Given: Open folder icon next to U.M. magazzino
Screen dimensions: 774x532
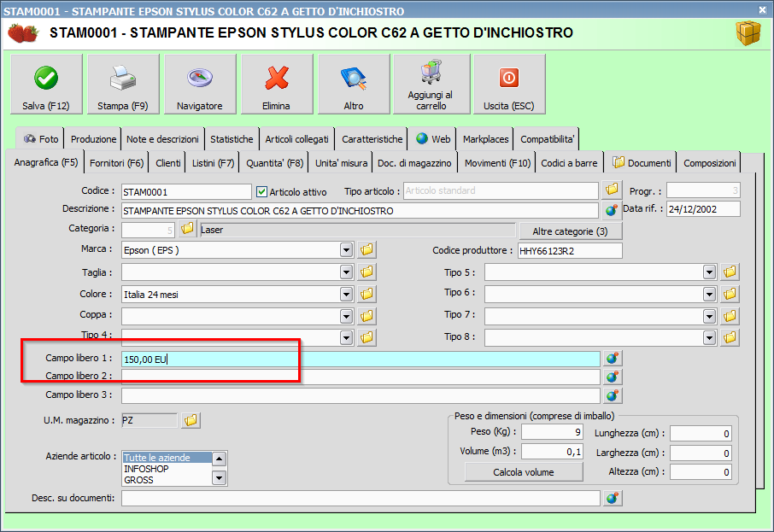Looking at the screenshot, I should point(191,420).
